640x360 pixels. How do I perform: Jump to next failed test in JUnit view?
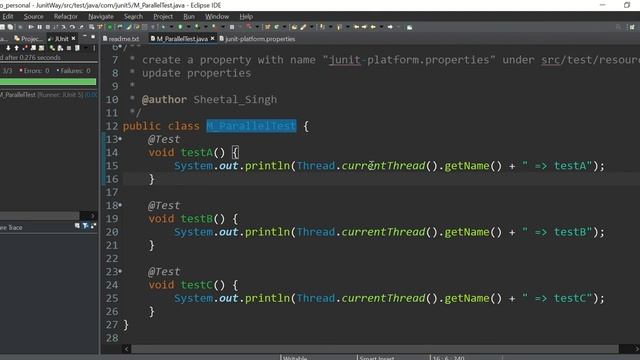[8, 48]
